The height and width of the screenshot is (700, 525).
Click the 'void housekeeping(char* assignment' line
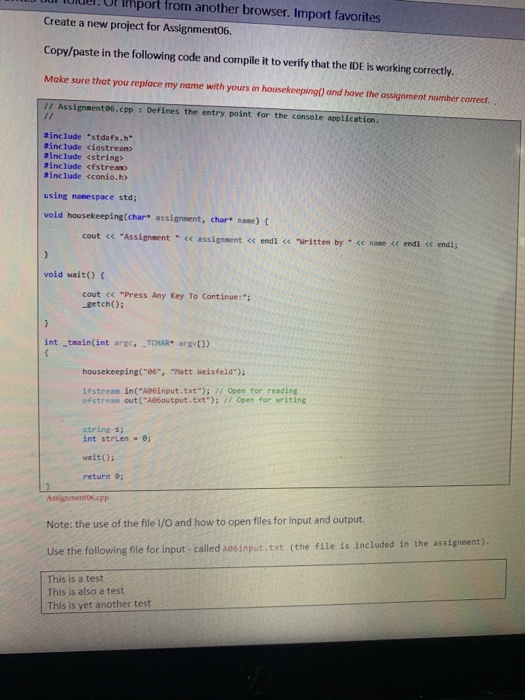[x=156, y=218]
